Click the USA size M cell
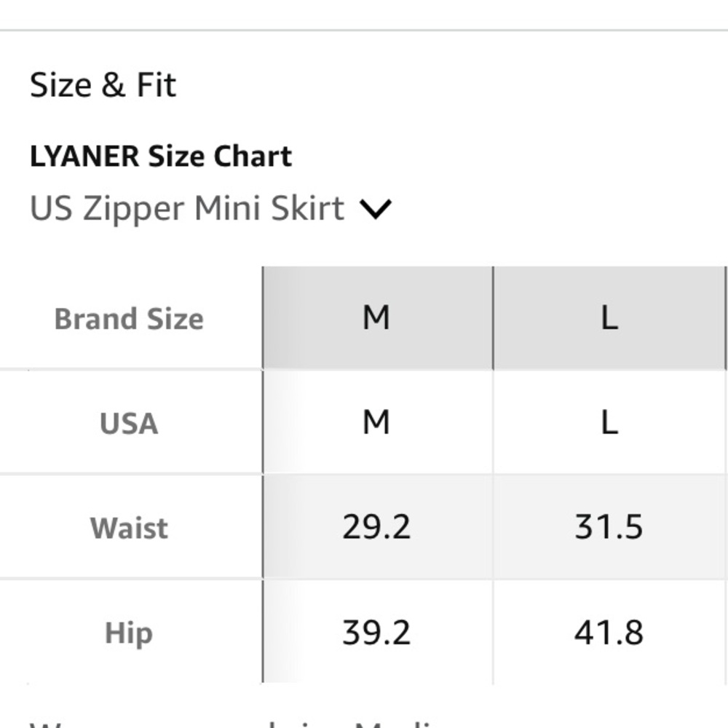The width and height of the screenshot is (728, 728). 377,422
